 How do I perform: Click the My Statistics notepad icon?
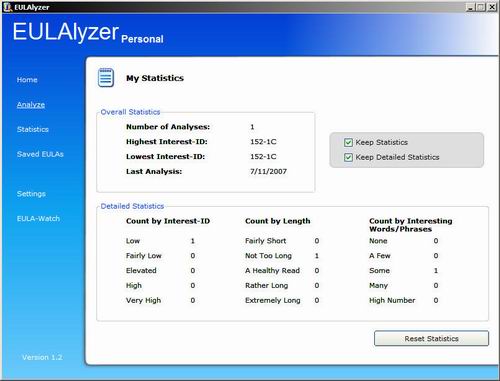pos(106,78)
